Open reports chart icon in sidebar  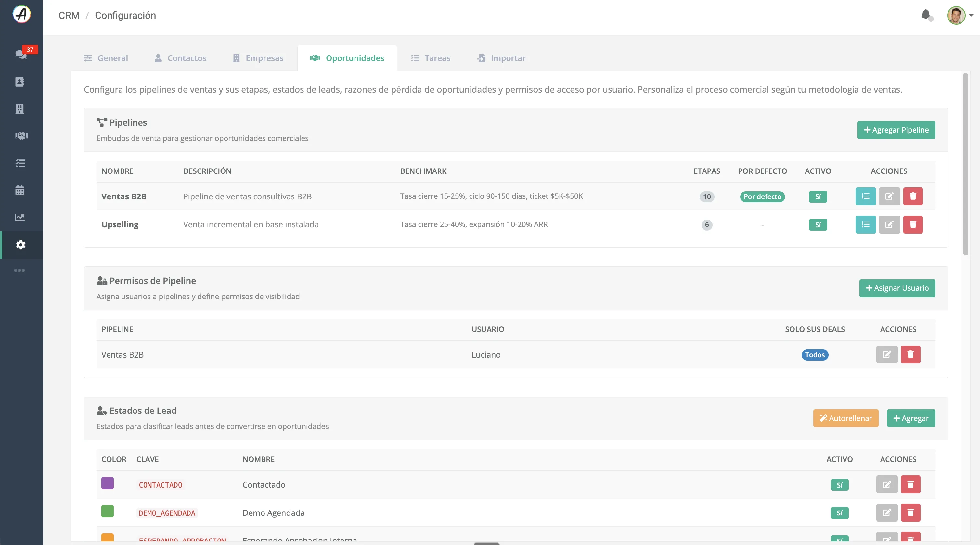(x=20, y=217)
